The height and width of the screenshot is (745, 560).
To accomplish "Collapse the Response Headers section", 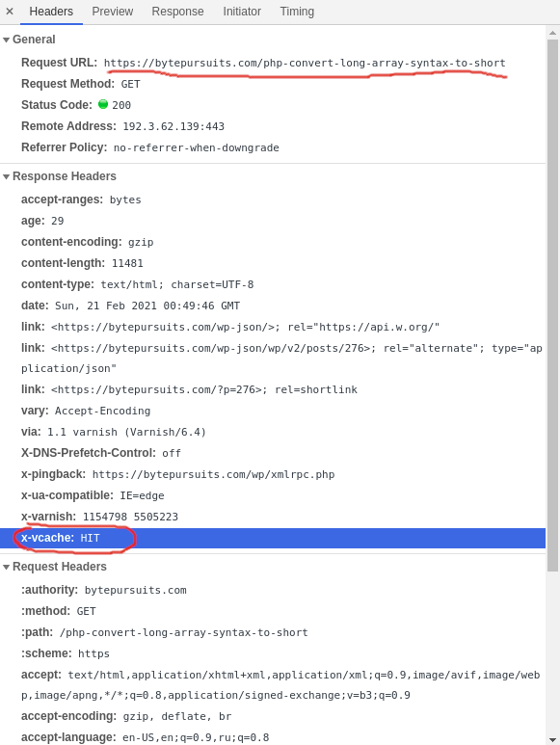I will click(x=6, y=176).
